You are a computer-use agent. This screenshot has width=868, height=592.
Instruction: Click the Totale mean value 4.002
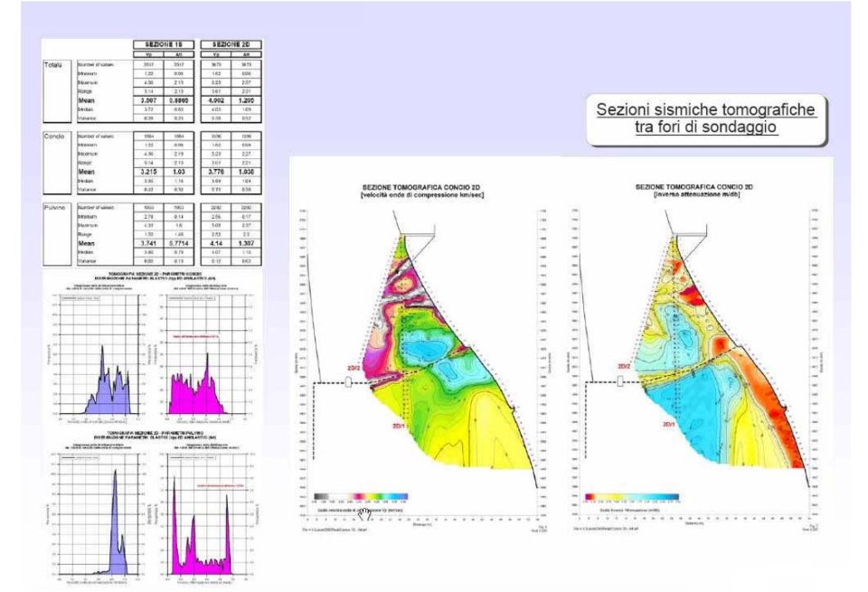click(x=216, y=100)
